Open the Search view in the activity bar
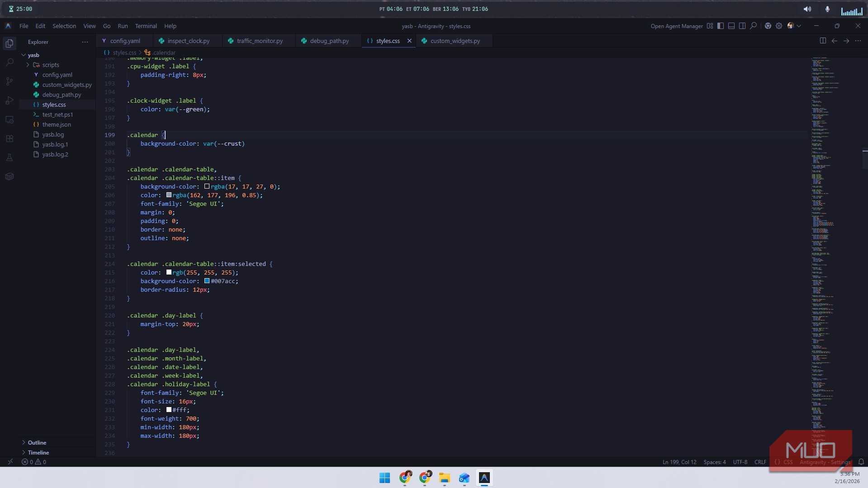This screenshot has width=868, height=488. pos(9,62)
